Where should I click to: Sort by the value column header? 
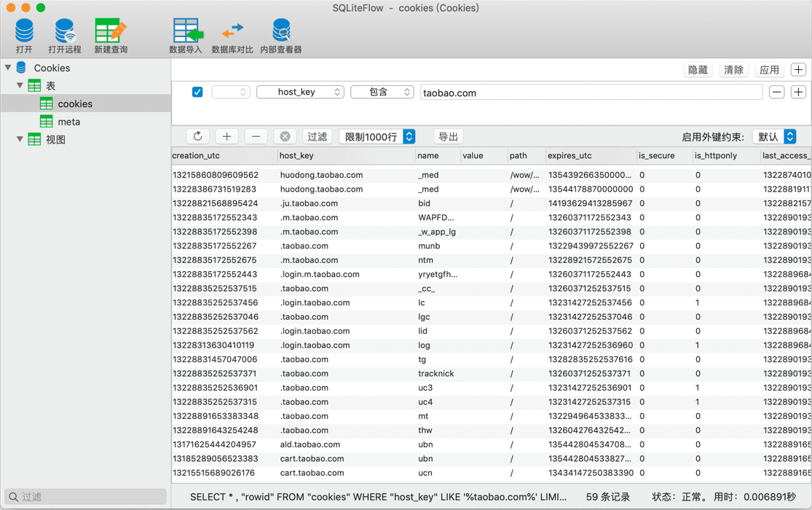pos(484,155)
